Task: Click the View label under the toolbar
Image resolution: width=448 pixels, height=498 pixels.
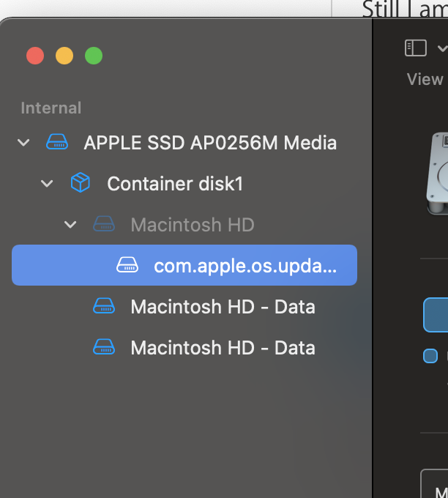Action: coord(425,79)
